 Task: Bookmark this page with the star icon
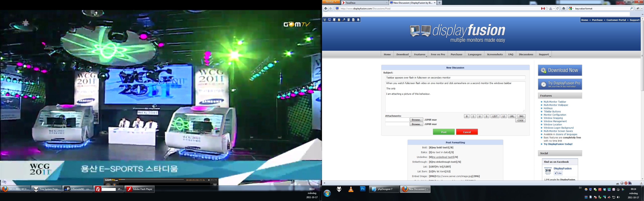[547, 8]
